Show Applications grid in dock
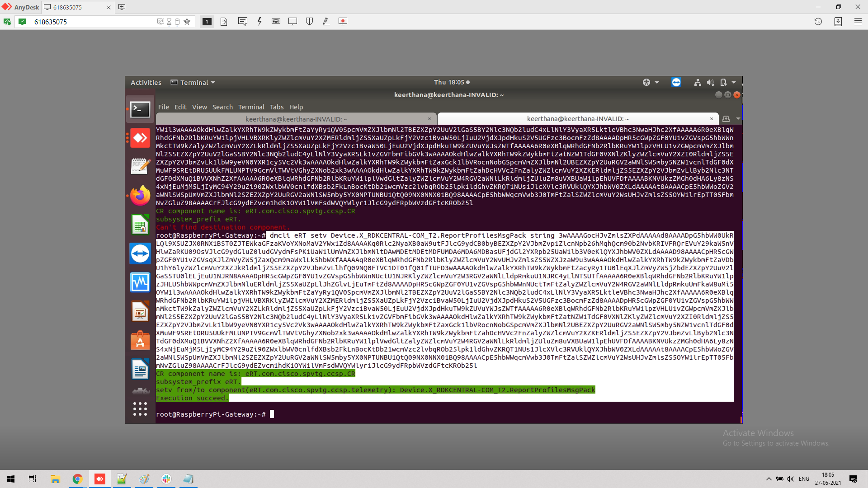The height and width of the screenshot is (488, 868). point(140,409)
